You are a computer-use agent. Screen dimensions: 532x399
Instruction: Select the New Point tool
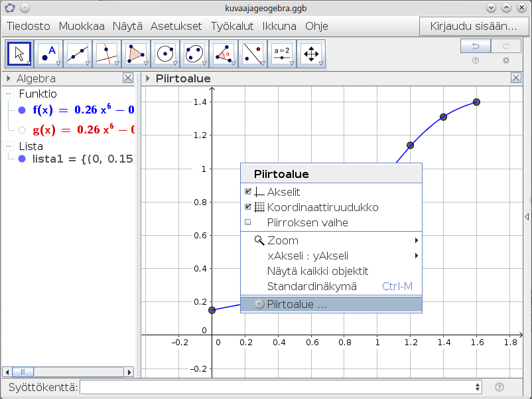(49, 54)
